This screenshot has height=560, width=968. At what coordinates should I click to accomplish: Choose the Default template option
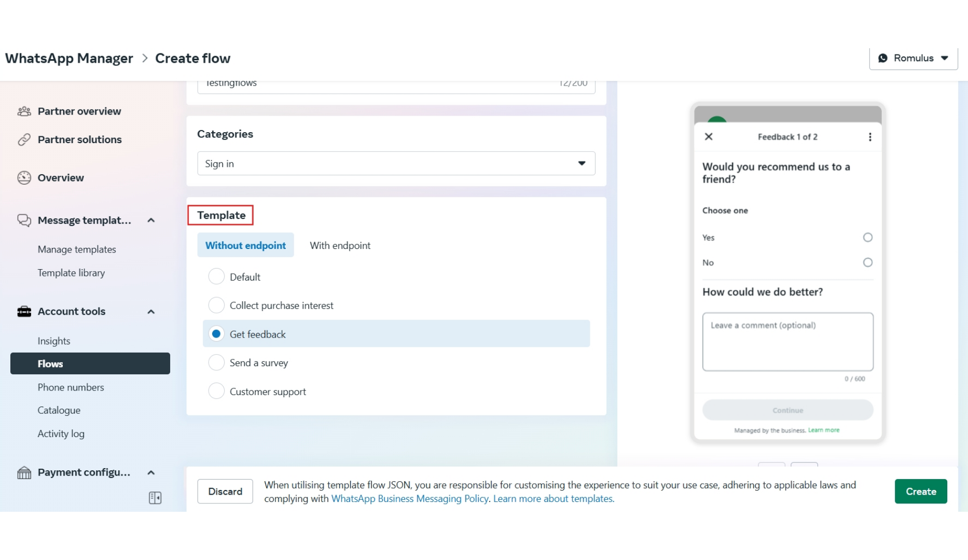tap(216, 276)
